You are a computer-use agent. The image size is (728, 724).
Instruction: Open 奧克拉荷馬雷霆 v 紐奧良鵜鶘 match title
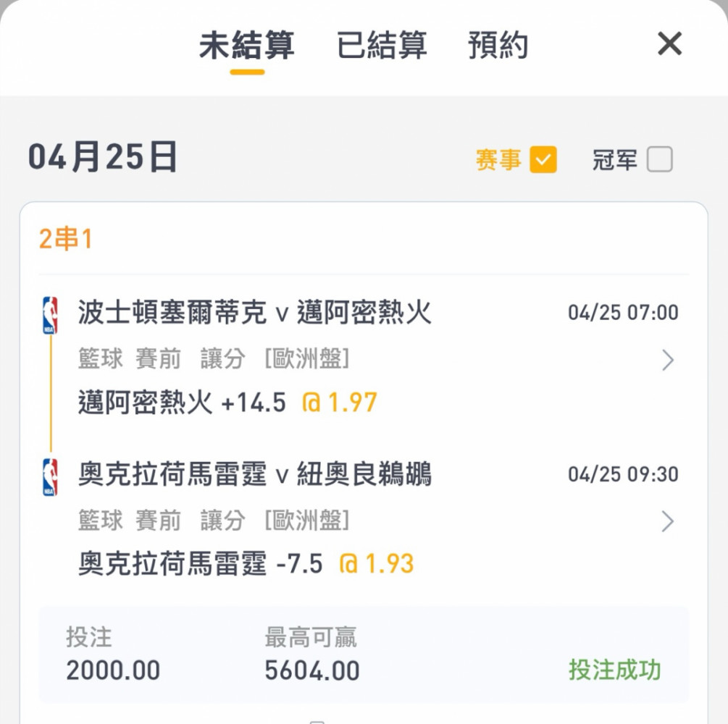point(254,475)
